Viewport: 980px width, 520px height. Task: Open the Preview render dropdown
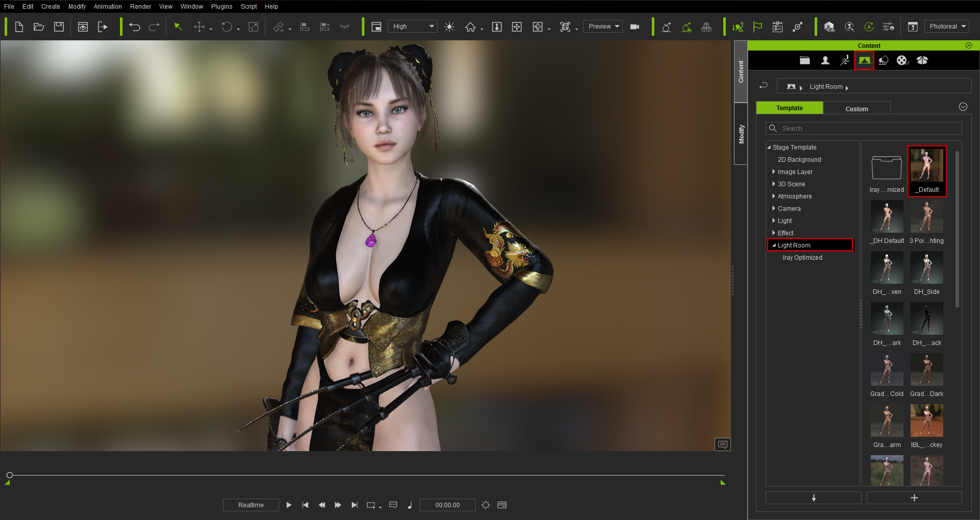tap(603, 27)
